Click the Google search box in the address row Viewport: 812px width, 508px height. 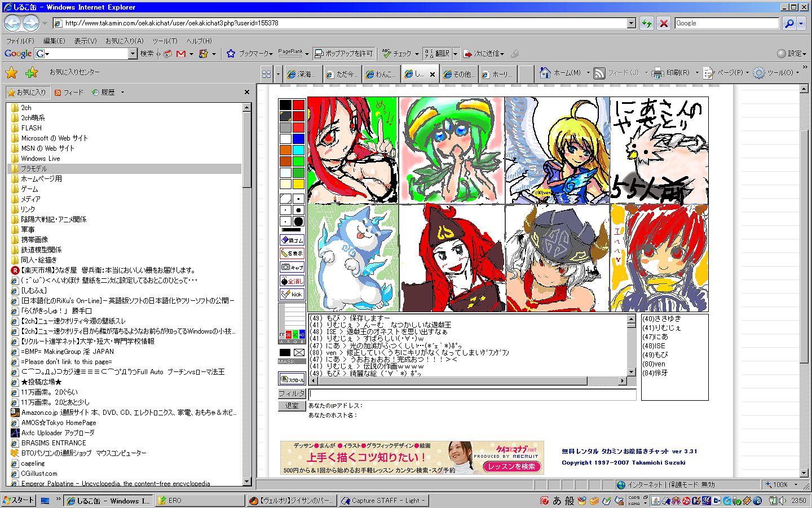[727, 23]
